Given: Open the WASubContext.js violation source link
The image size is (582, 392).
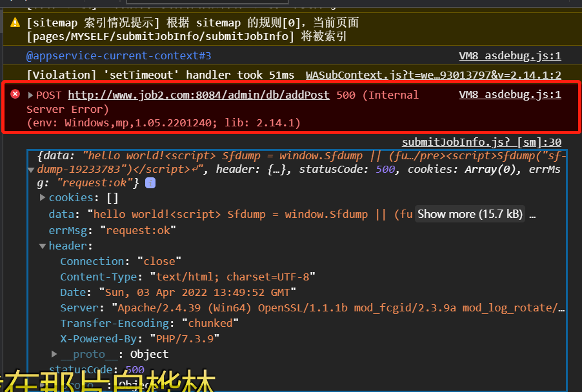Looking at the screenshot, I should (434, 75).
